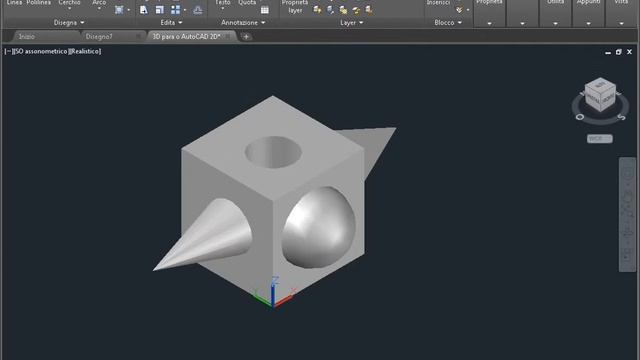640x360 pixels.
Task: Open Proprietà layer manager
Action: 295,7
